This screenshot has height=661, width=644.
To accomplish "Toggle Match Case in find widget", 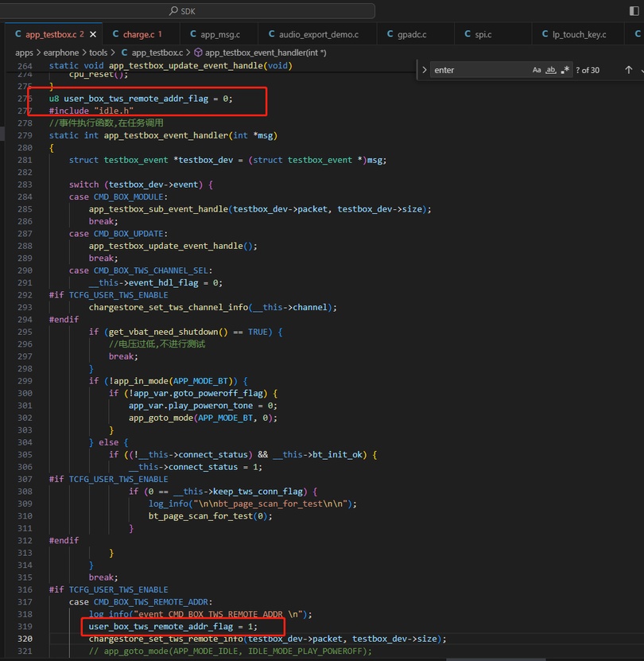I will coord(537,70).
